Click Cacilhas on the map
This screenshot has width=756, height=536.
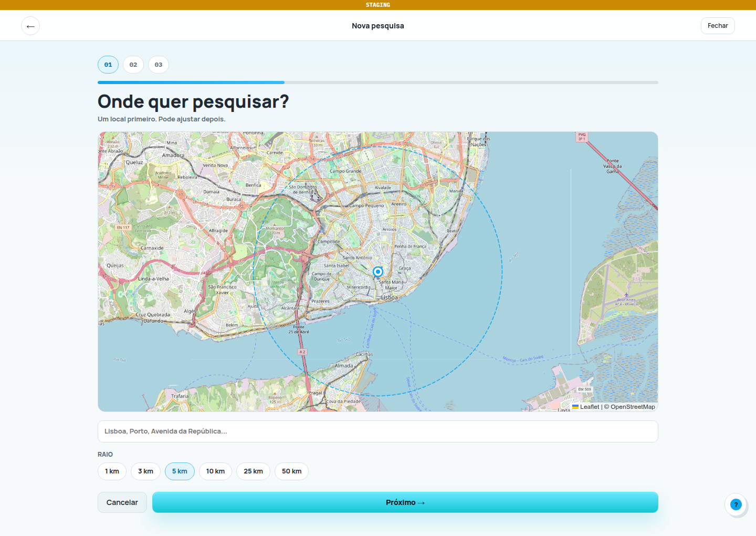[364, 354]
